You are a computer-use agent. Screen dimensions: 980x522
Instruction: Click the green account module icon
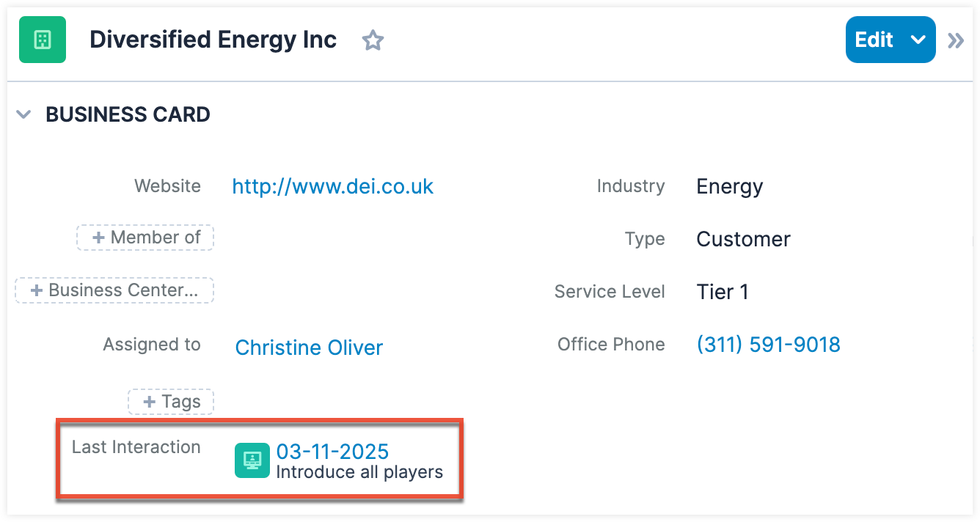point(43,40)
